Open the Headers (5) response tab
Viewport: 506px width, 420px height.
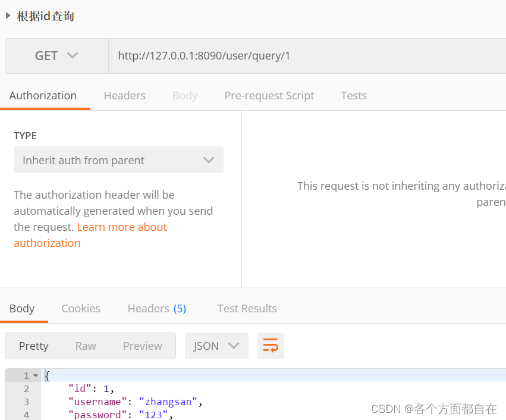156,308
